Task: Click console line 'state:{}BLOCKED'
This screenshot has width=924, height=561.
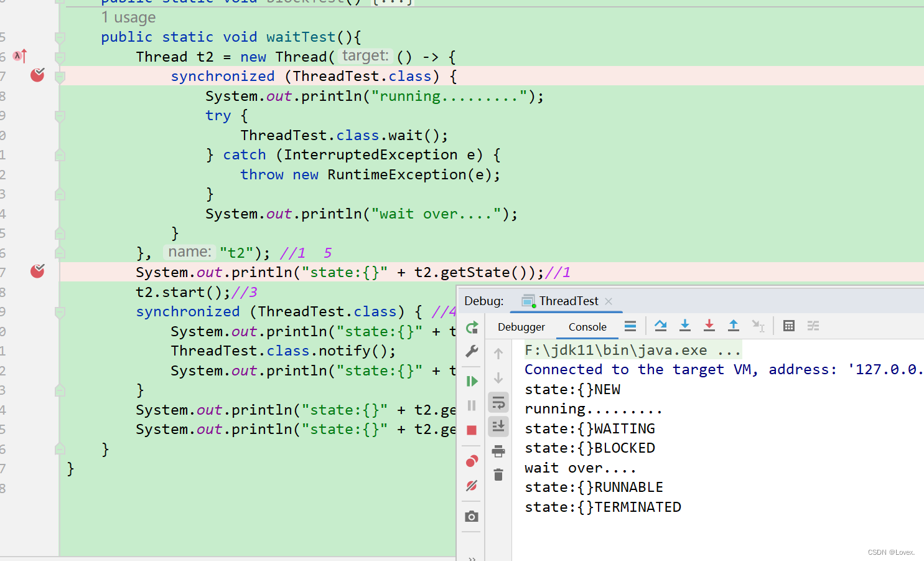Action: [590, 448]
